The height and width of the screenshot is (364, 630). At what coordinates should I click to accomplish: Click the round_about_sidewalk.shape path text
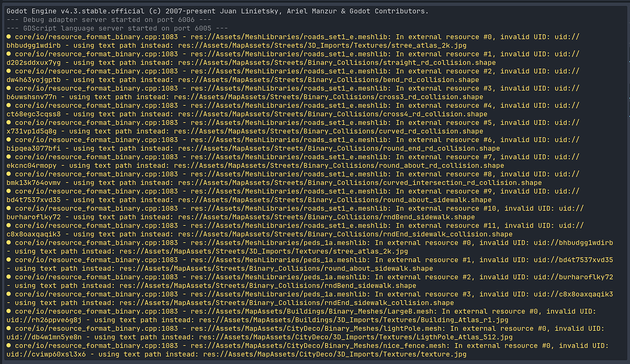click(x=381, y=269)
